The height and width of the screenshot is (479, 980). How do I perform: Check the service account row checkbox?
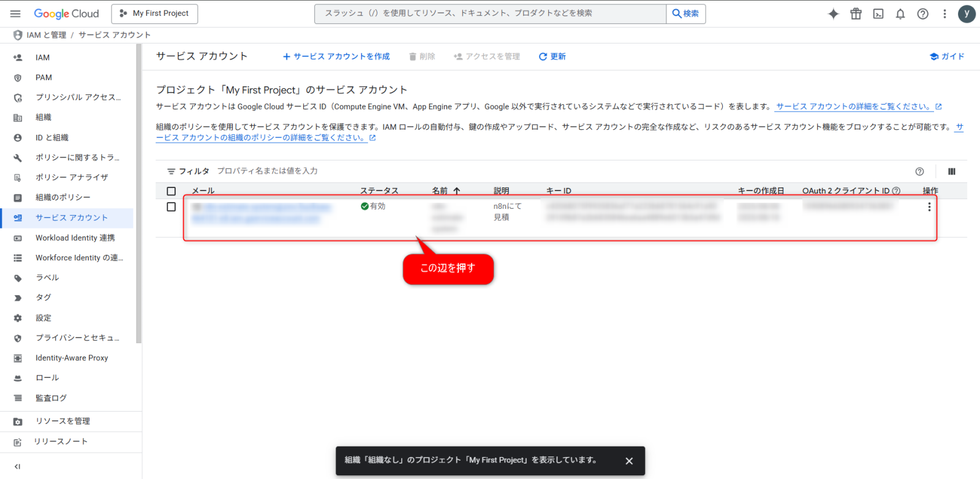171,207
